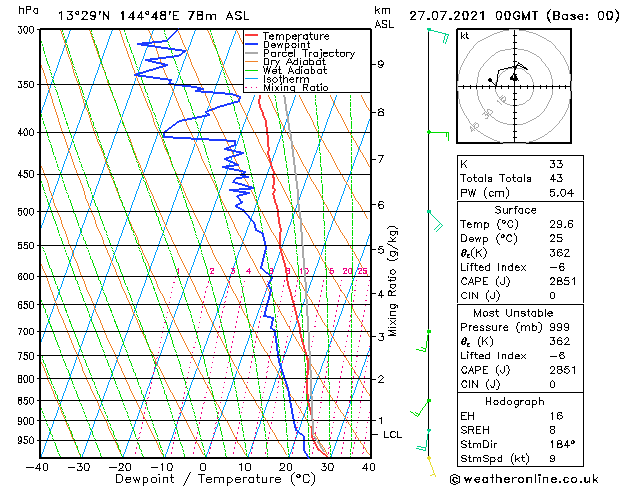Select the 500 hPa pressure label

click(x=28, y=212)
